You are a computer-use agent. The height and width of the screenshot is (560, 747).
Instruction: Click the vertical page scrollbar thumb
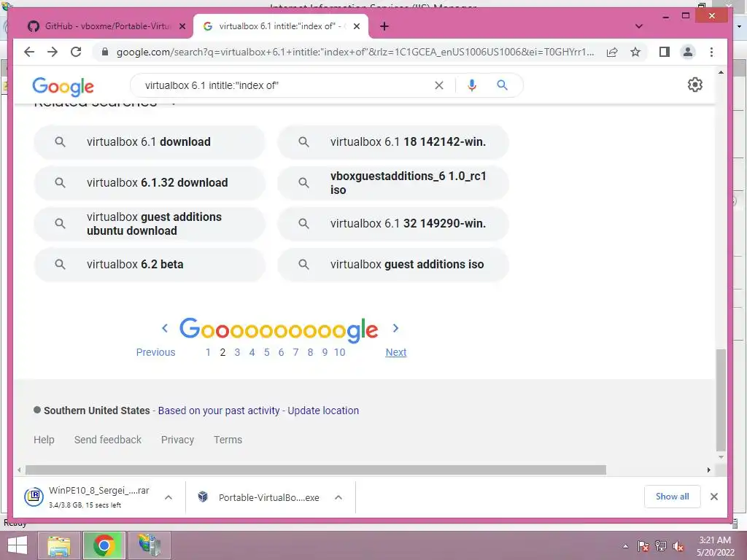721,400
